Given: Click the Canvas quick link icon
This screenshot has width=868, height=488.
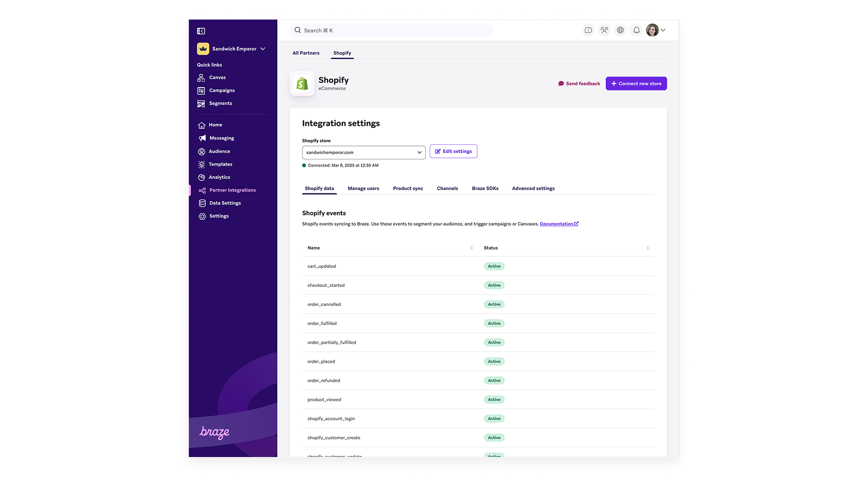Looking at the screenshot, I should tap(201, 78).
